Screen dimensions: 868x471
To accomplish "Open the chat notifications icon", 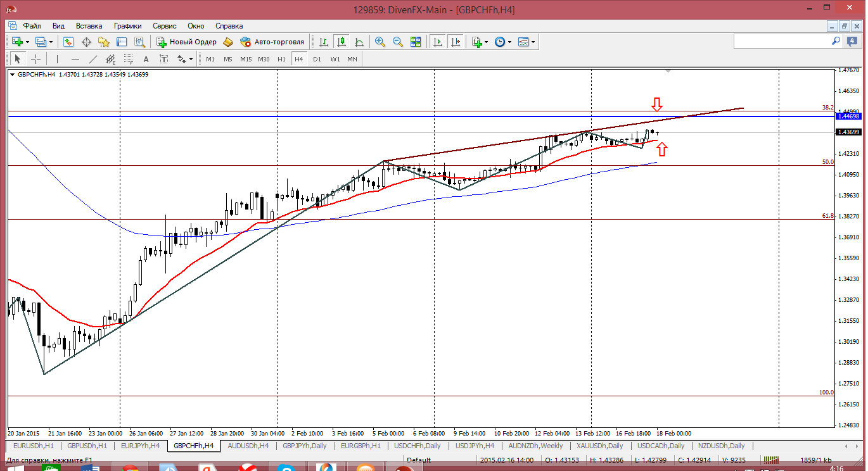I will click(853, 41).
